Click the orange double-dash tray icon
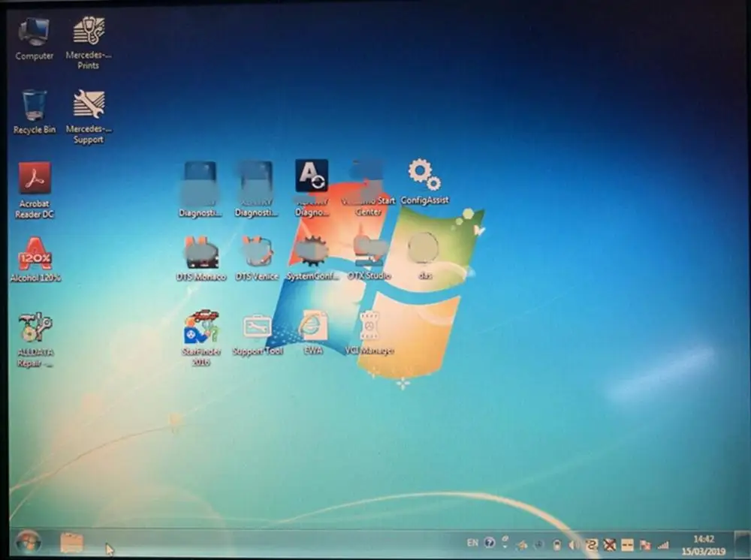 coord(627,545)
